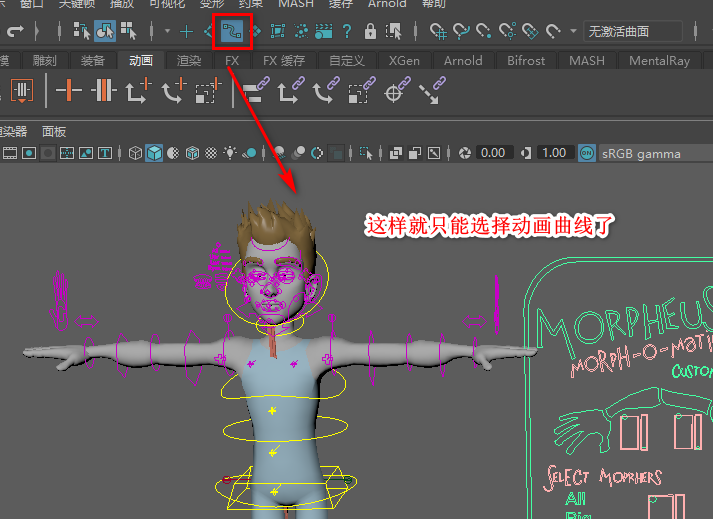The width and height of the screenshot is (713, 519).
Task: Open the sRGB gamma view transform dropdown
Action: (655, 154)
